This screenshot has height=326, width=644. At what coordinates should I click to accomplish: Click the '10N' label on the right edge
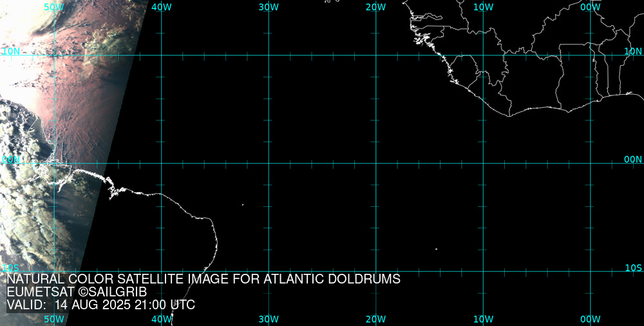[x=633, y=52]
